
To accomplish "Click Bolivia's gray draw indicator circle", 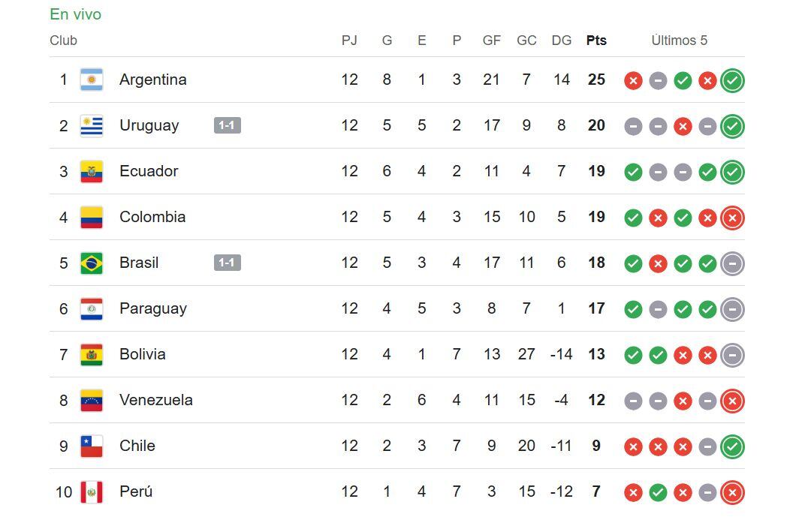I will [x=732, y=354].
